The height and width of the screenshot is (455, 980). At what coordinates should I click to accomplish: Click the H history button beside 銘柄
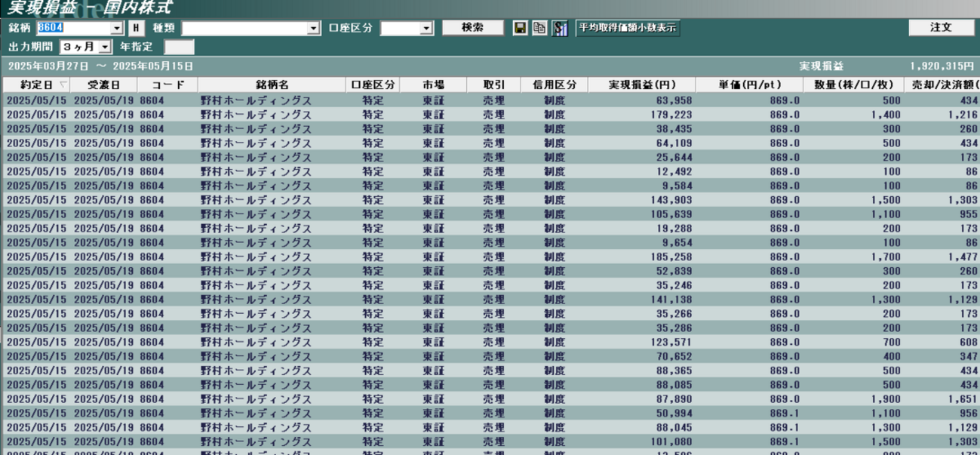136,28
